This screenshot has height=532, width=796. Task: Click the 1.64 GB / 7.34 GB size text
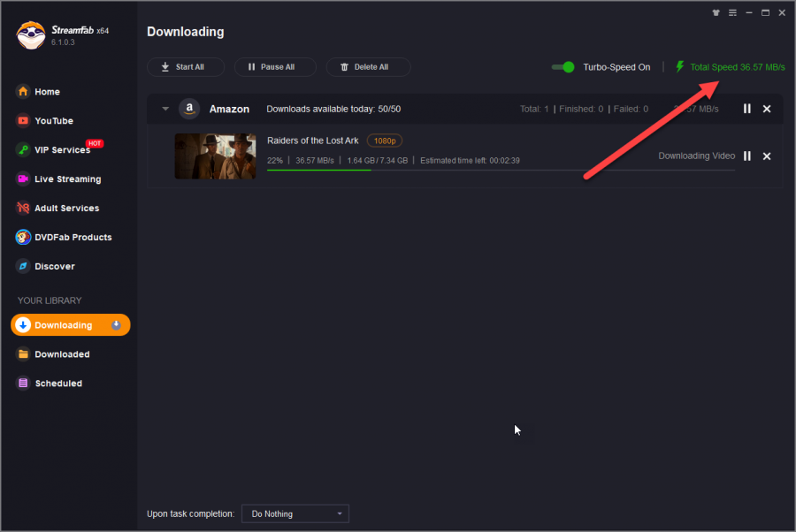[x=377, y=160]
